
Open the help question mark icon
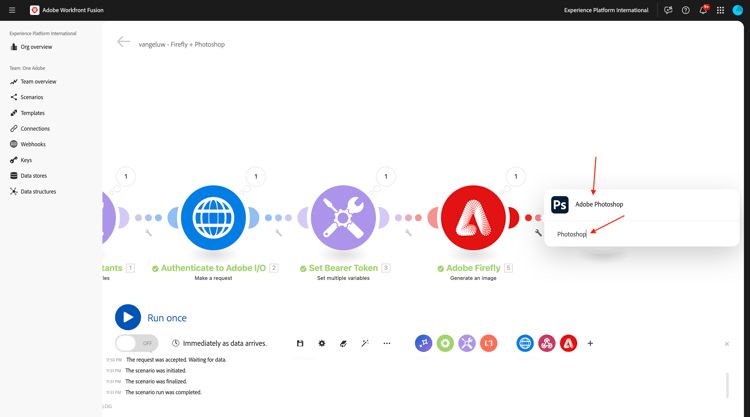[685, 10]
